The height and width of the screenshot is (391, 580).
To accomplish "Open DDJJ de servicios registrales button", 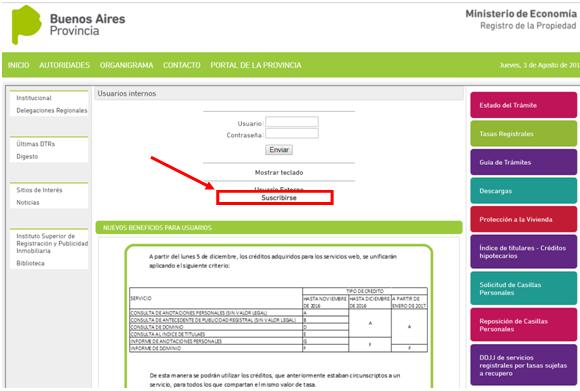I will (x=523, y=365).
